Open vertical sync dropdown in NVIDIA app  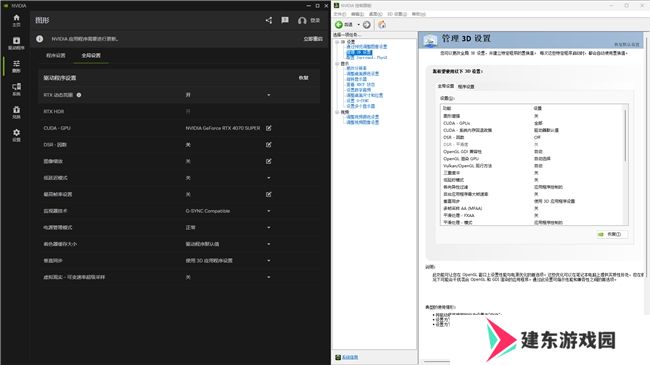coord(269,260)
